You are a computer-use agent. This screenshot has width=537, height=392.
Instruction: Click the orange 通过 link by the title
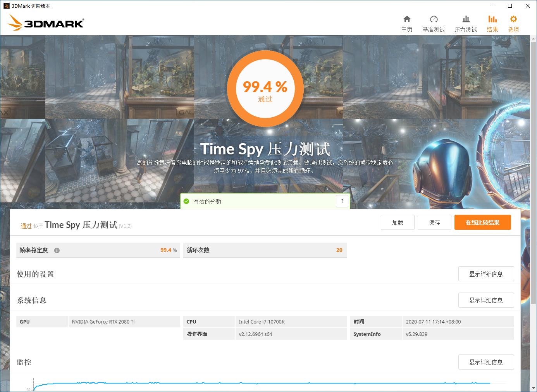pos(26,226)
